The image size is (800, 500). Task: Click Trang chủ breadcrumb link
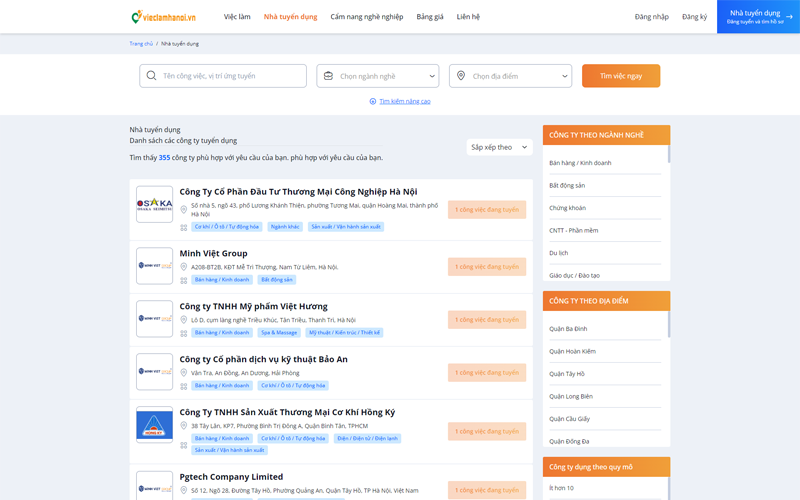pyautogui.click(x=141, y=44)
